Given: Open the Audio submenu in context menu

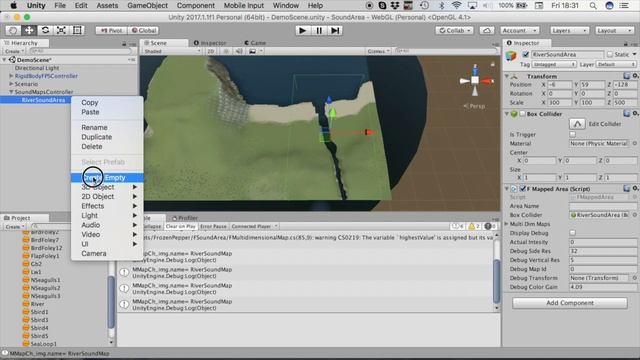Looking at the screenshot, I should [x=107, y=225].
